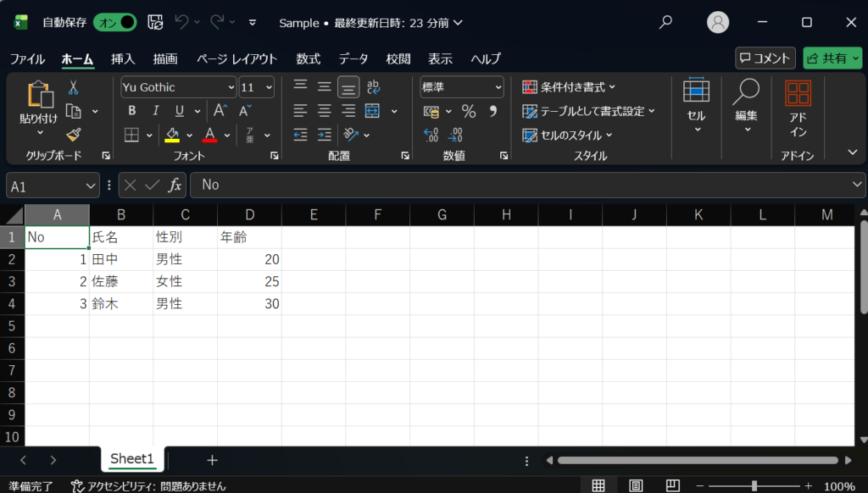Click the Accounting currency format icon
The height and width of the screenshot is (493, 868).
[x=431, y=111]
